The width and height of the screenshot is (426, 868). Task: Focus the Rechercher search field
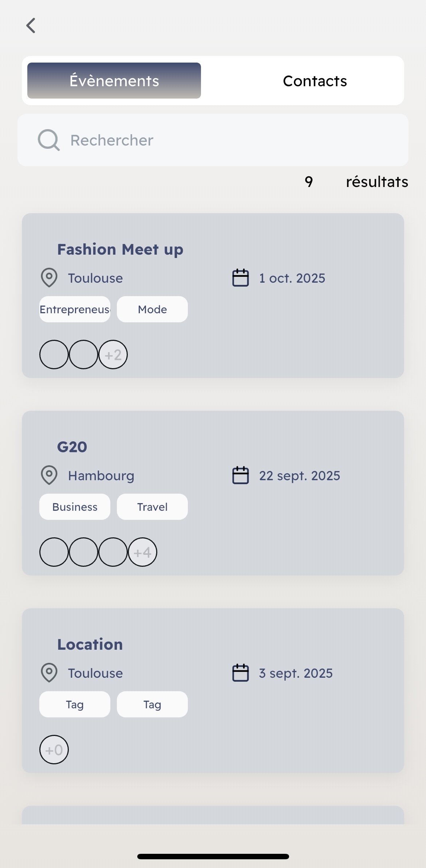[x=218, y=140]
